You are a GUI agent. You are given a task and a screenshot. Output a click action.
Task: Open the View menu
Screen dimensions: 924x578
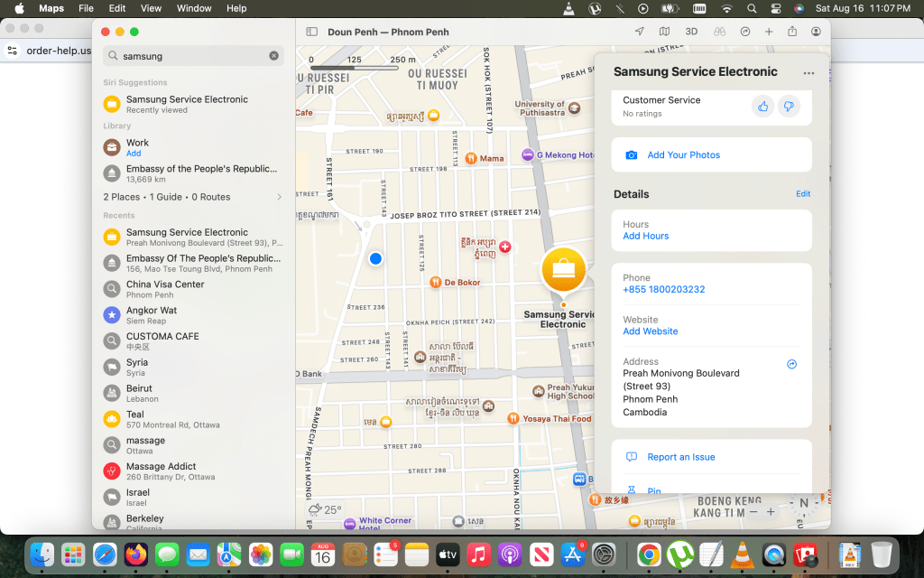(151, 8)
